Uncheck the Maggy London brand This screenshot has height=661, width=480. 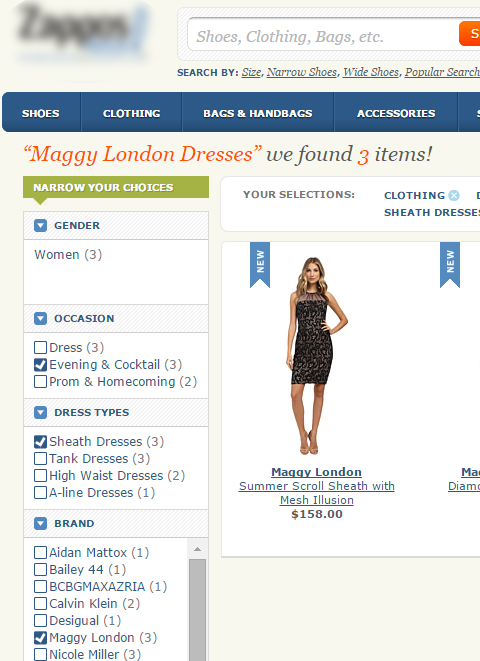click(40, 638)
